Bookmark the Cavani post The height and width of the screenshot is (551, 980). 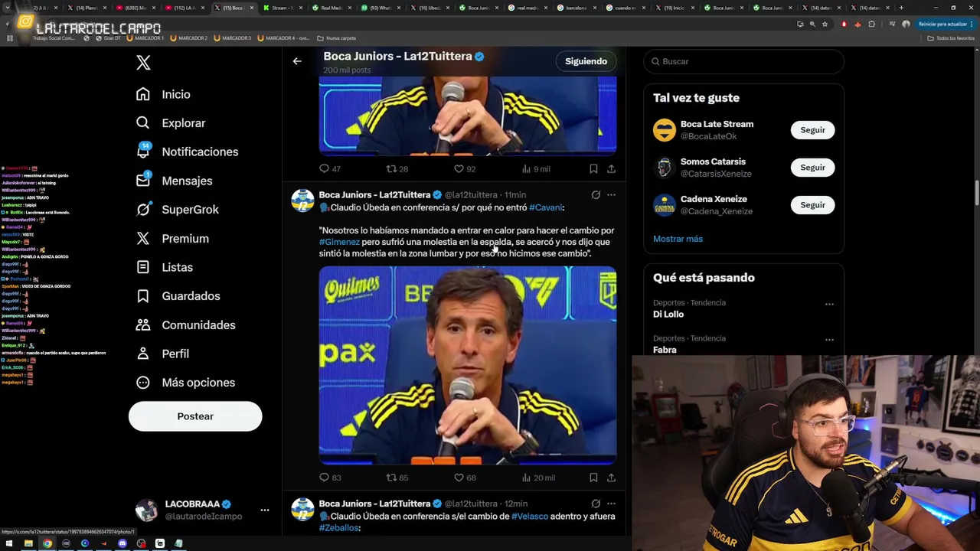point(593,478)
